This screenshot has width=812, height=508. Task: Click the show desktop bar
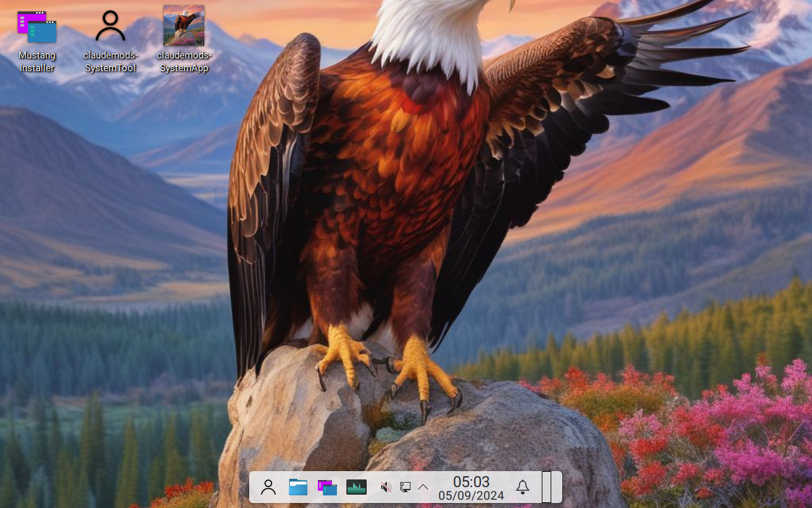pos(546,487)
